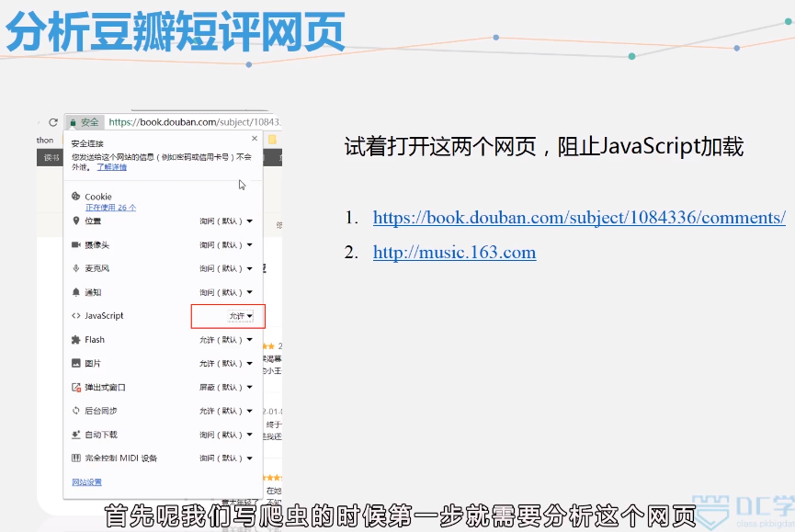The width and height of the screenshot is (795, 532).
Task: Click the 读书 tab on the page
Action: click(x=51, y=157)
